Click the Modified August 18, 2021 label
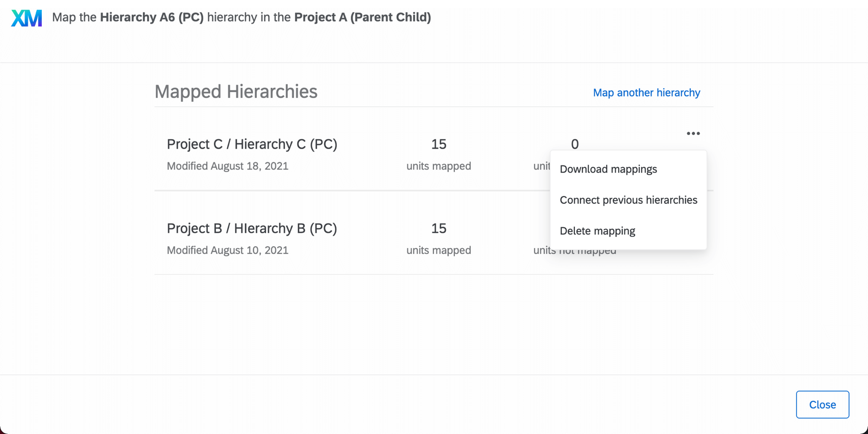Screen dimensions: 868x434 click(227, 166)
